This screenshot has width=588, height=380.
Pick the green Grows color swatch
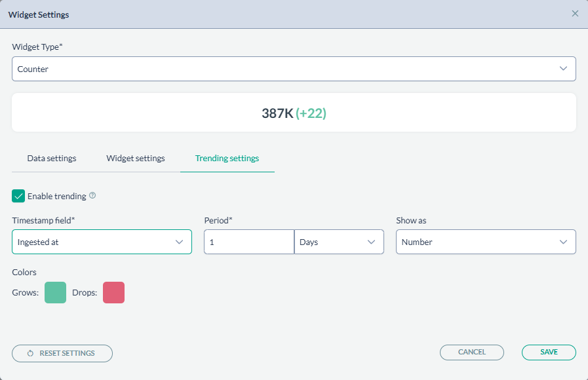(55, 293)
